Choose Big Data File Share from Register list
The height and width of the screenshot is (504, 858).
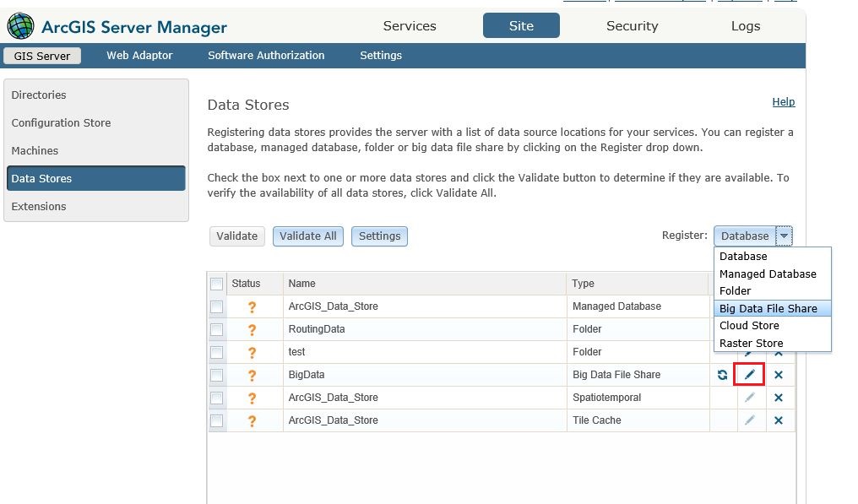point(768,308)
